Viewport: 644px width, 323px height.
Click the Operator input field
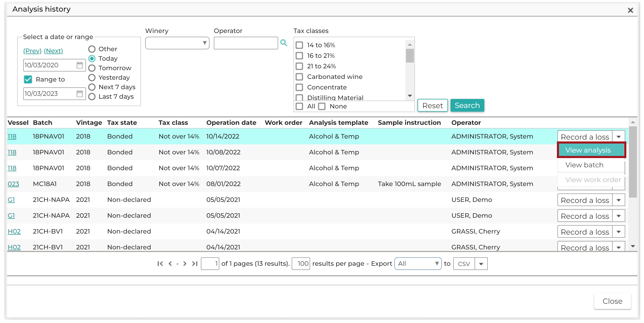click(x=246, y=43)
